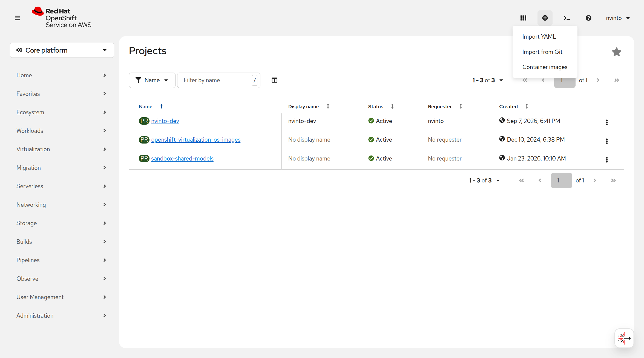Open the Core platform perspective switcher
Viewport: 644px width, 358px height.
point(62,50)
